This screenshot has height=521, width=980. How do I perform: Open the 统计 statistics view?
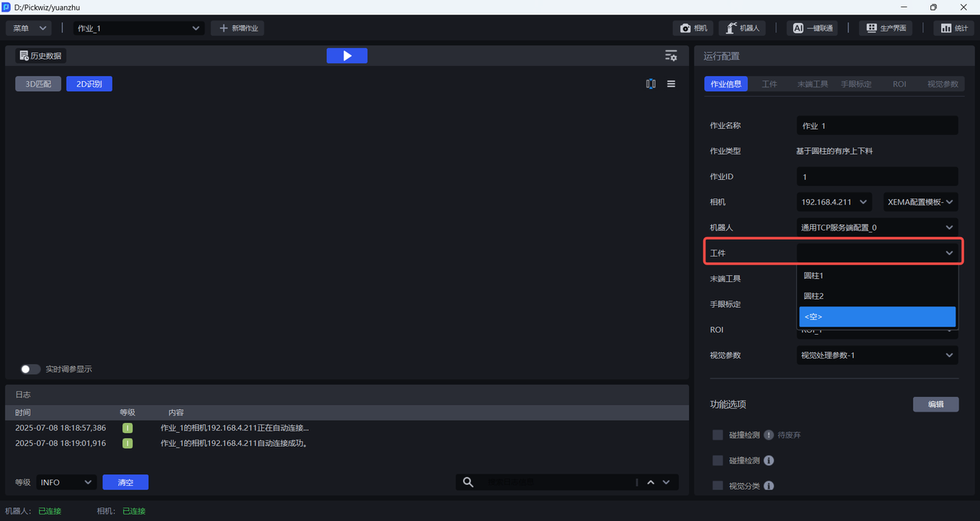point(953,28)
